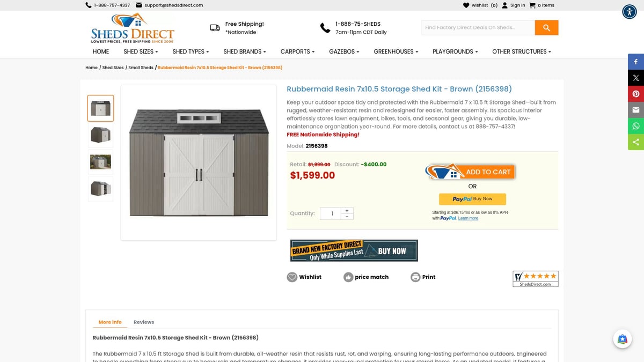The width and height of the screenshot is (644, 362).
Task: Decrease quantity with the minus stepper
Action: pyautogui.click(x=347, y=217)
